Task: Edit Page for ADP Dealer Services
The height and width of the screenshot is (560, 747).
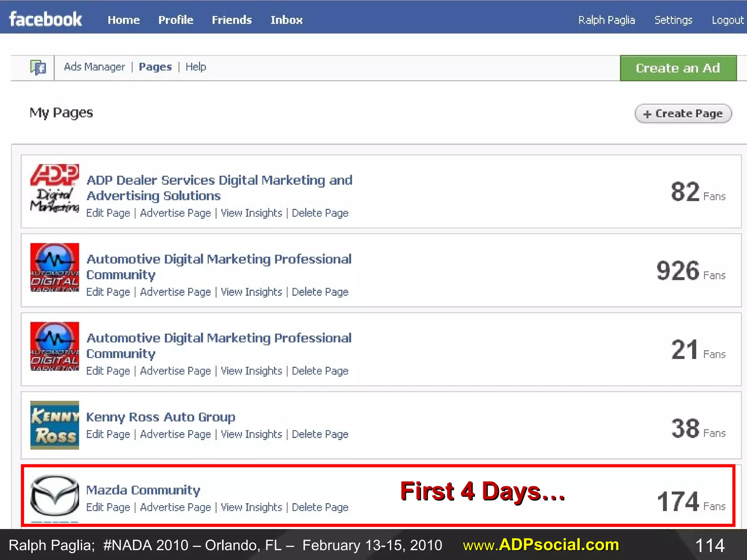Action: tap(108, 213)
